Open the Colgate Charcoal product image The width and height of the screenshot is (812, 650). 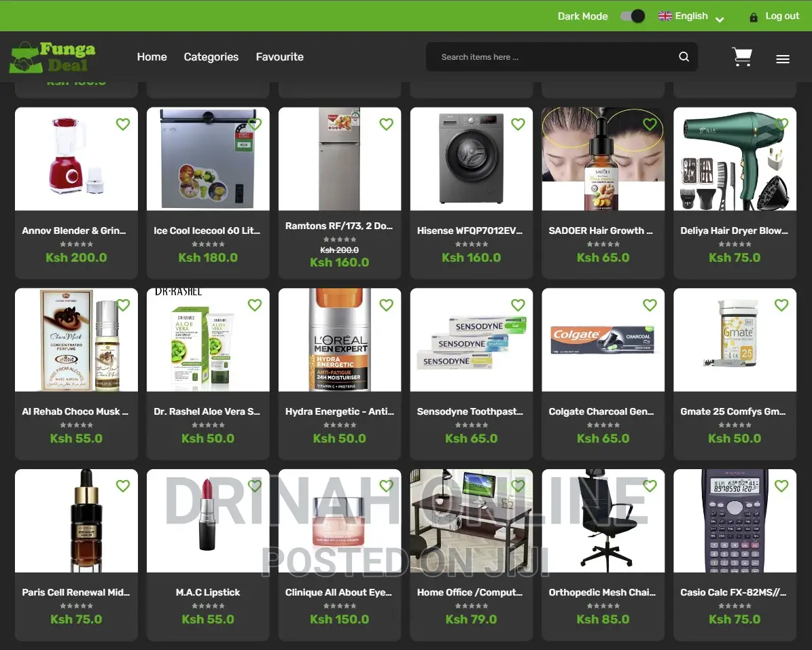tap(603, 339)
